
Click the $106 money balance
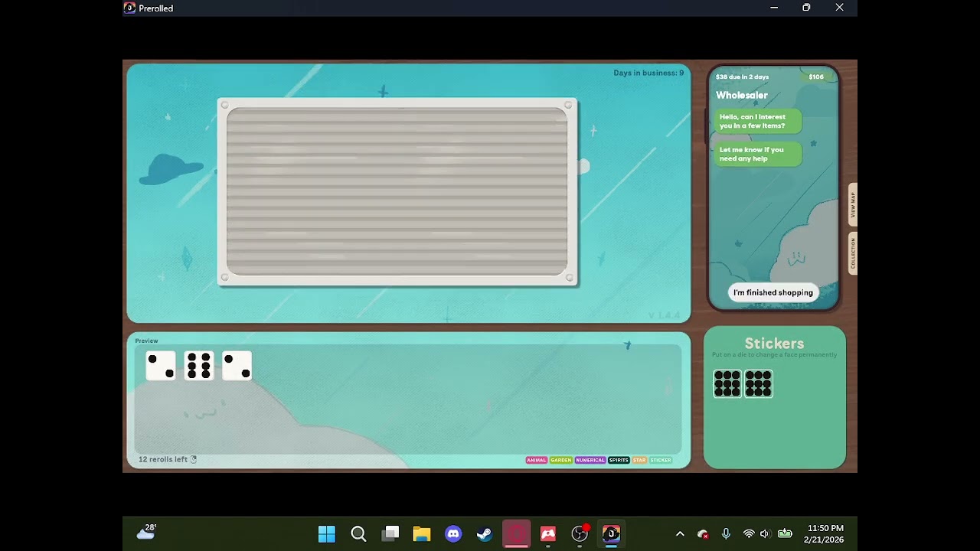click(816, 77)
